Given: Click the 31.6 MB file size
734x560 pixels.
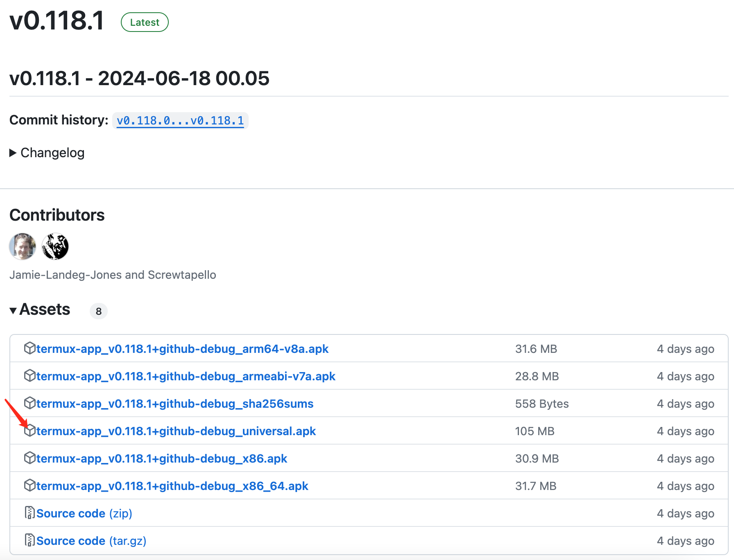Looking at the screenshot, I should pyautogui.click(x=536, y=349).
